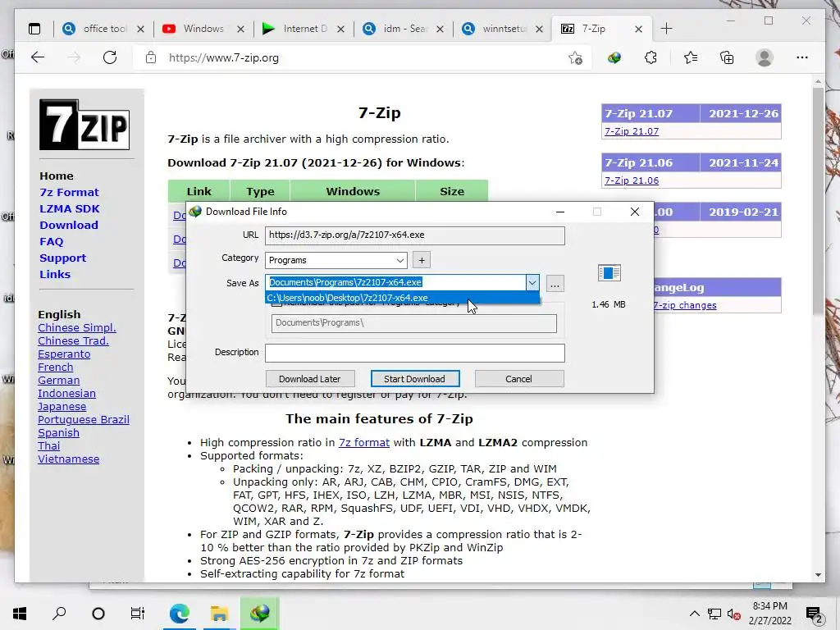This screenshot has width=840, height=630.
Task: Open the tab actions menu icon
Action: (x=34, y=29)
